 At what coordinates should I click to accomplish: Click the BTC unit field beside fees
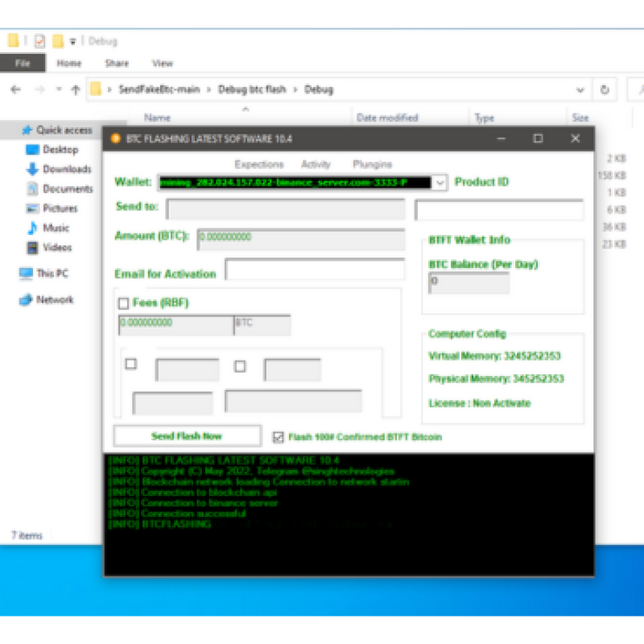[x=262, y=325]
